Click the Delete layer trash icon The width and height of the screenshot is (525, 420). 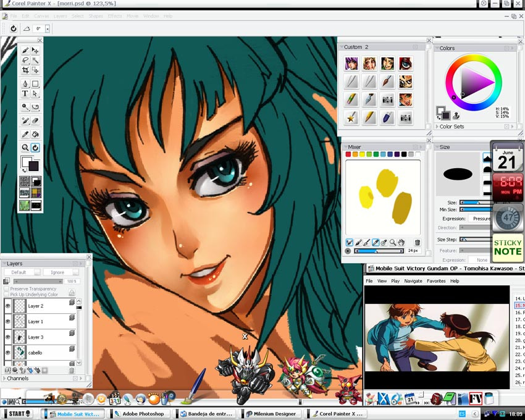pyautogui.click(x=71, y=371)
